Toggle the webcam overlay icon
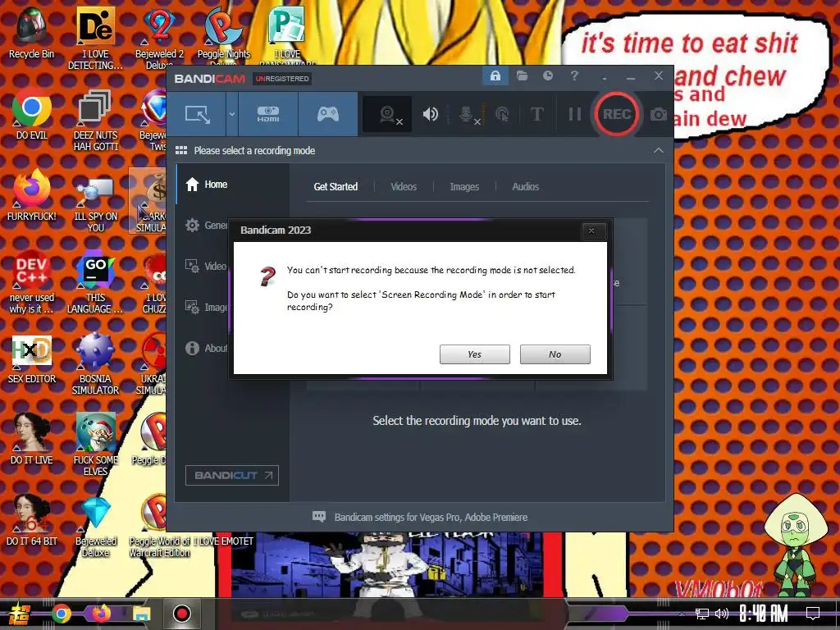 pyautogui.click(x=388, y=115)
